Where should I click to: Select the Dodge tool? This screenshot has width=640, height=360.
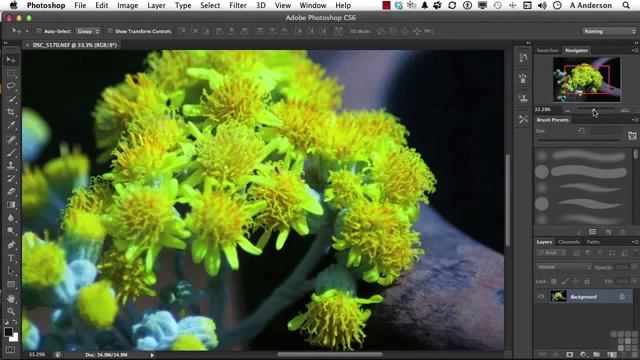click(x=11, y=231)
